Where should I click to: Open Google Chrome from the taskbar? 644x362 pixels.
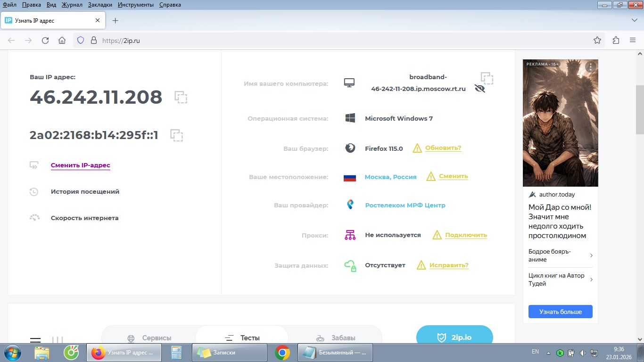click(x=282, y=353)
